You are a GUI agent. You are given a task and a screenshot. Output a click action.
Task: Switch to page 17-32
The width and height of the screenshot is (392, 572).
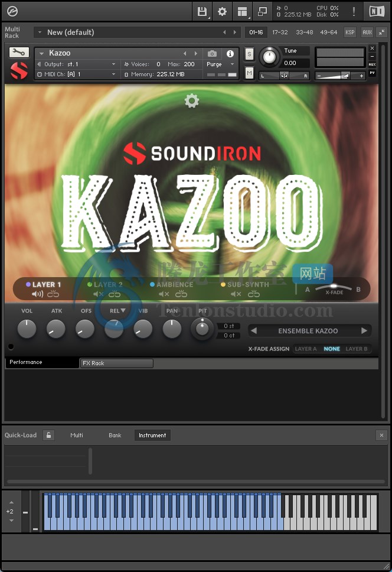[280, 32]
